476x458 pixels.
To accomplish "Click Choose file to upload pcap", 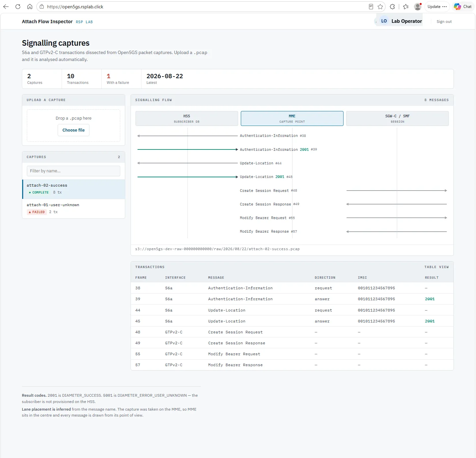I will 74,130.
